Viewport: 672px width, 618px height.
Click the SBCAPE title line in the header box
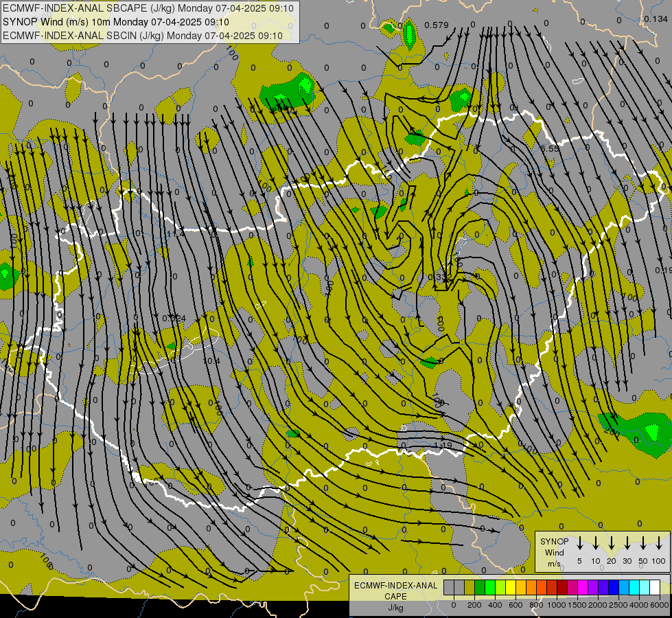click(x=148, y=8)
